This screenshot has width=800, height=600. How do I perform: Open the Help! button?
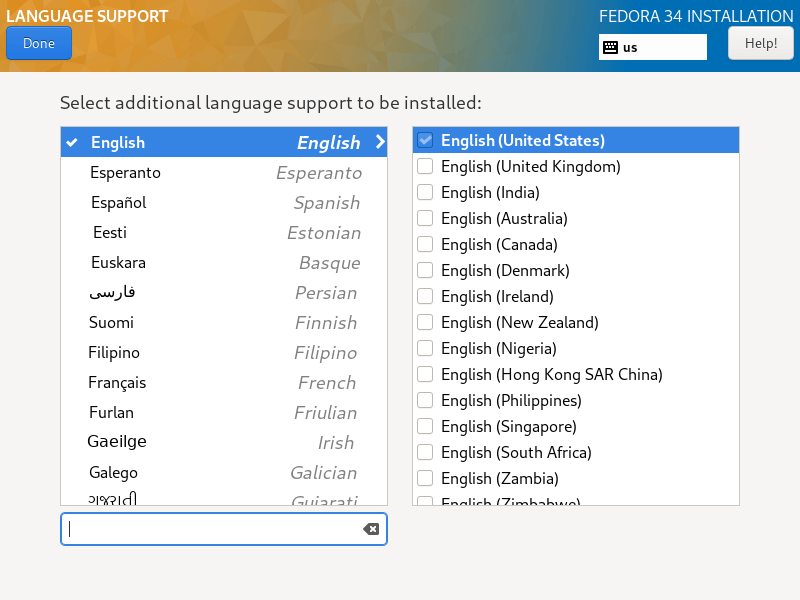pyautogui.click(x=760, y=44)
